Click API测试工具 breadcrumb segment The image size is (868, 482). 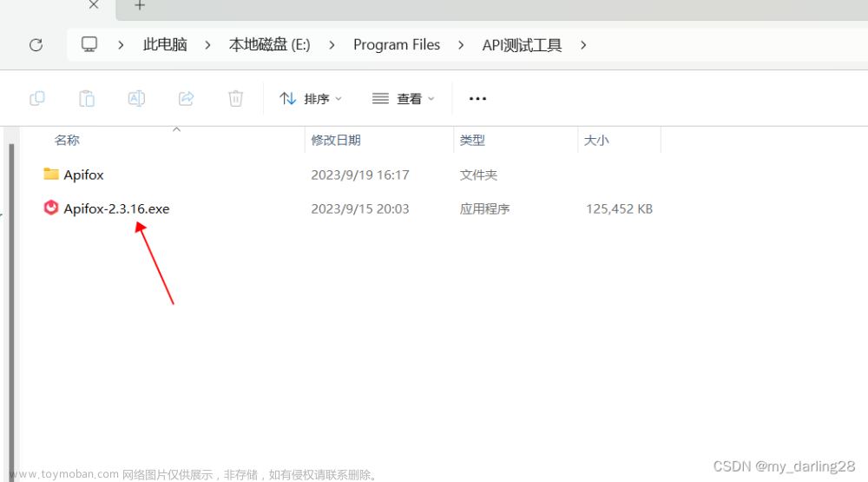tap(522, 44)
